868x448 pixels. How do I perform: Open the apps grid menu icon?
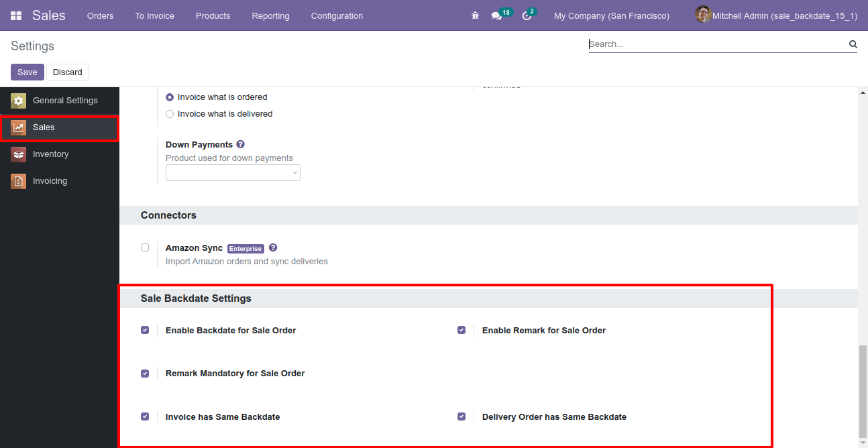16,15
